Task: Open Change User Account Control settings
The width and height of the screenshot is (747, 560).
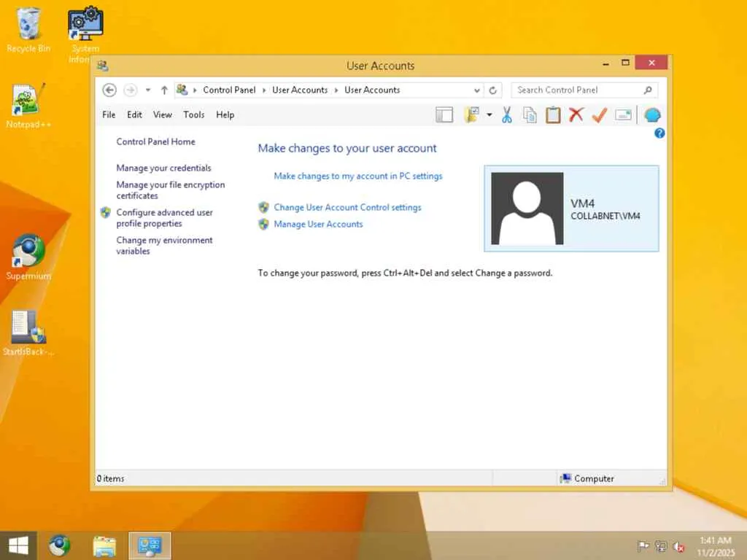Action: coord(348,208)
